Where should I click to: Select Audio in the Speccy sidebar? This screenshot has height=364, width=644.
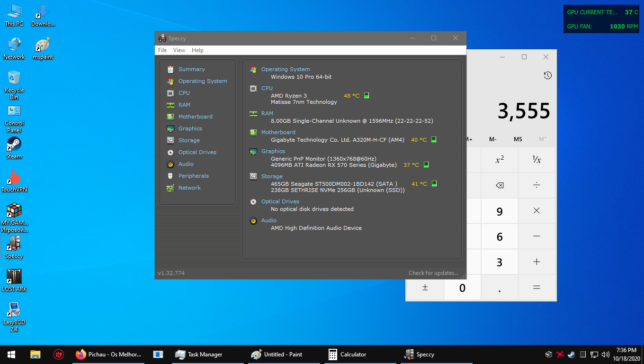[x=186, y=164]
